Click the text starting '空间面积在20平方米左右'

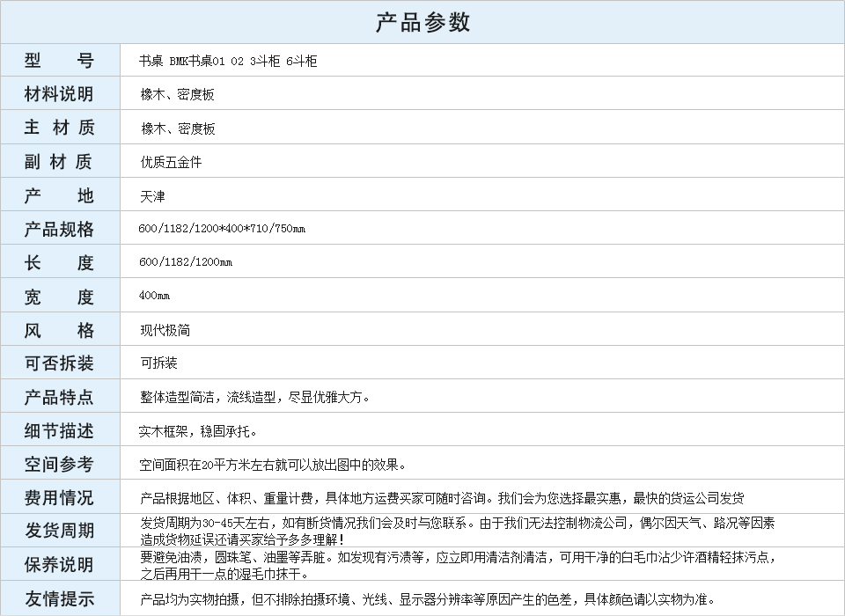point(273,465)
